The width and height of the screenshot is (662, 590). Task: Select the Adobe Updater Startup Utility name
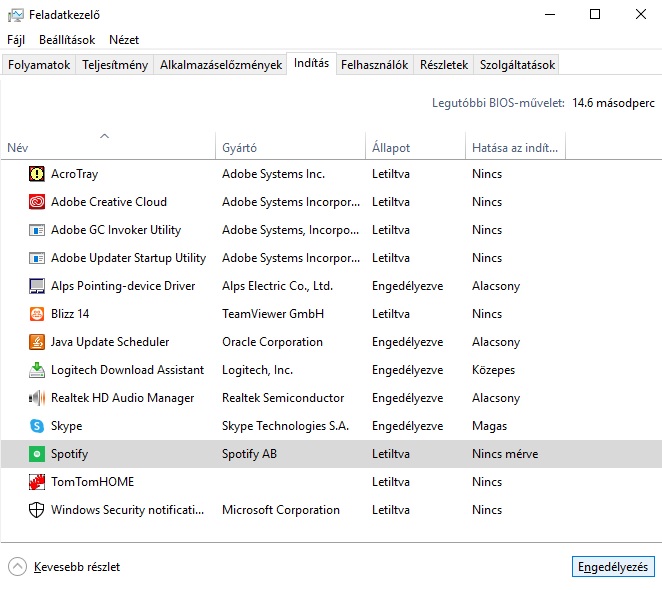128,258
